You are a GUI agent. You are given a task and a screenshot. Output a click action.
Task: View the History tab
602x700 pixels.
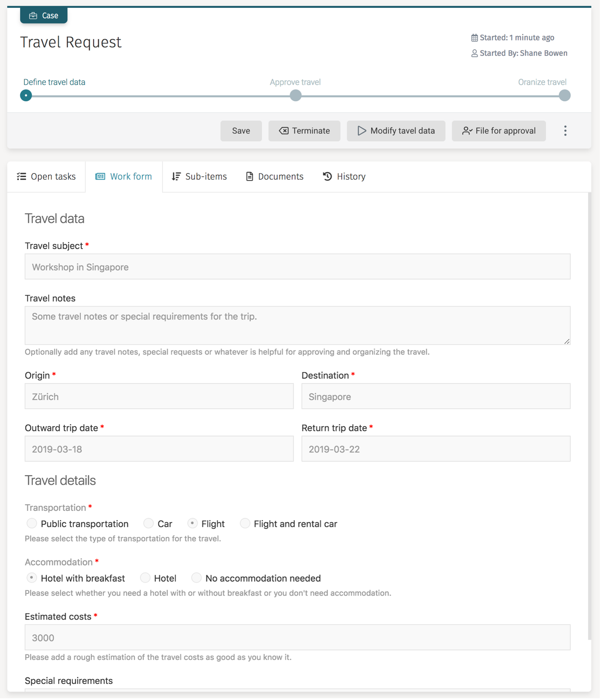344,177
